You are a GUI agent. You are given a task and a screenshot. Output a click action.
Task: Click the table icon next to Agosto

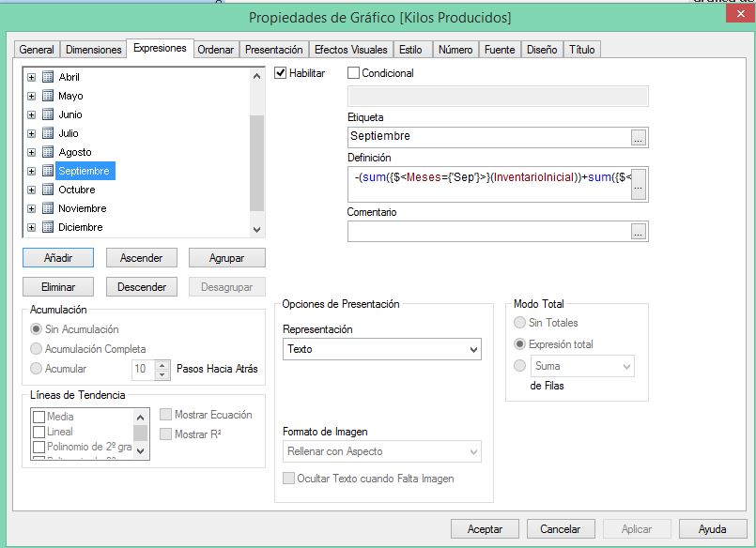(x=48, y=152)
